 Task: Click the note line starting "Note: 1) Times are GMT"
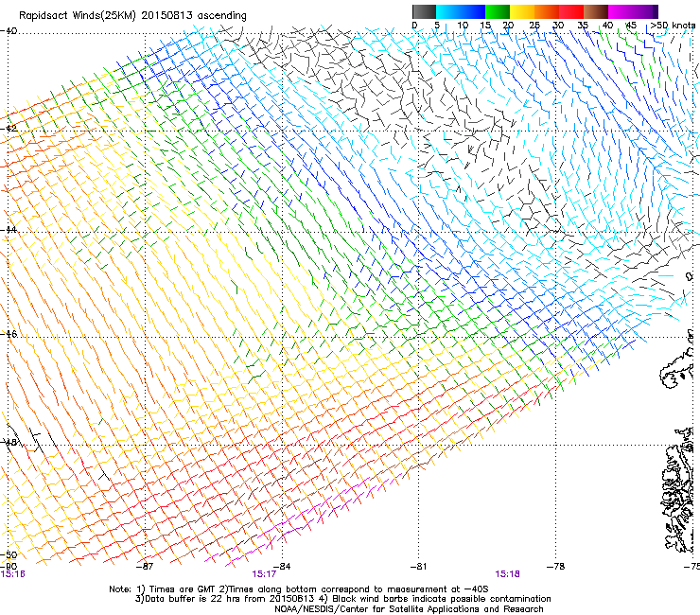299,589
